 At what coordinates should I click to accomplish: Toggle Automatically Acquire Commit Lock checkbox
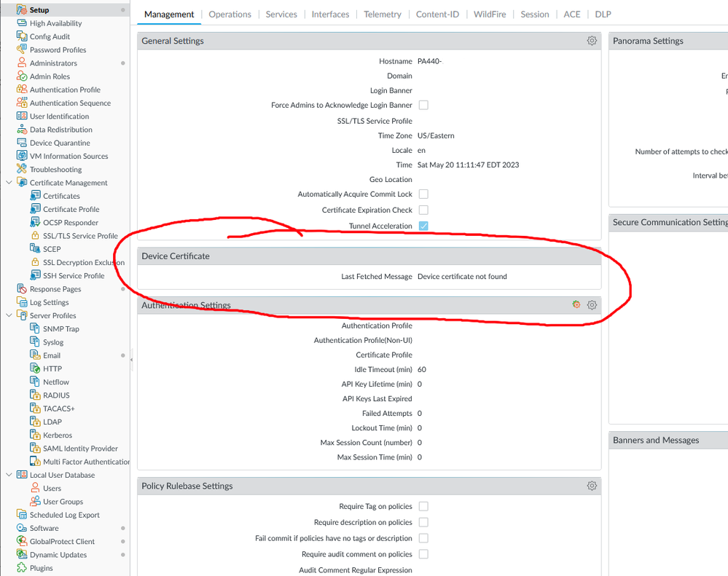click(423, 194)
